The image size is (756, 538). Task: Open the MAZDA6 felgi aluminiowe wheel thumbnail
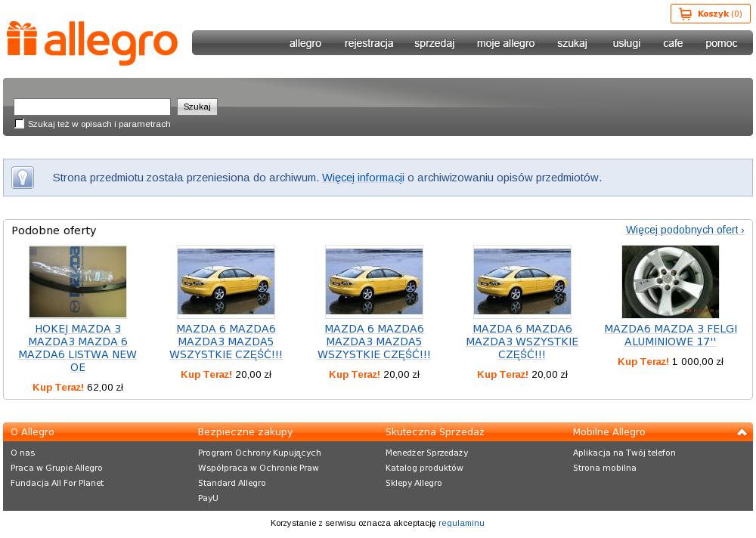pyautogui.click(x=670, y=282)
